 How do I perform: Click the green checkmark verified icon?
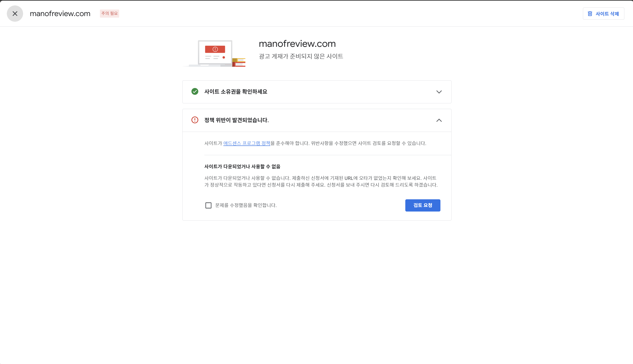[x=195, y=91]
